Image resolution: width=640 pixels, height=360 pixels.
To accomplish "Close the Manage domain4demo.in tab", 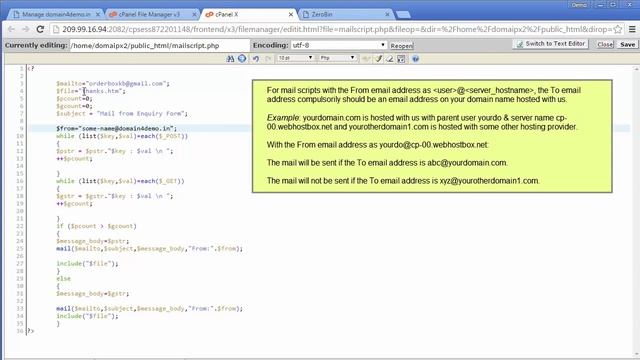I will tap(98, 14).
